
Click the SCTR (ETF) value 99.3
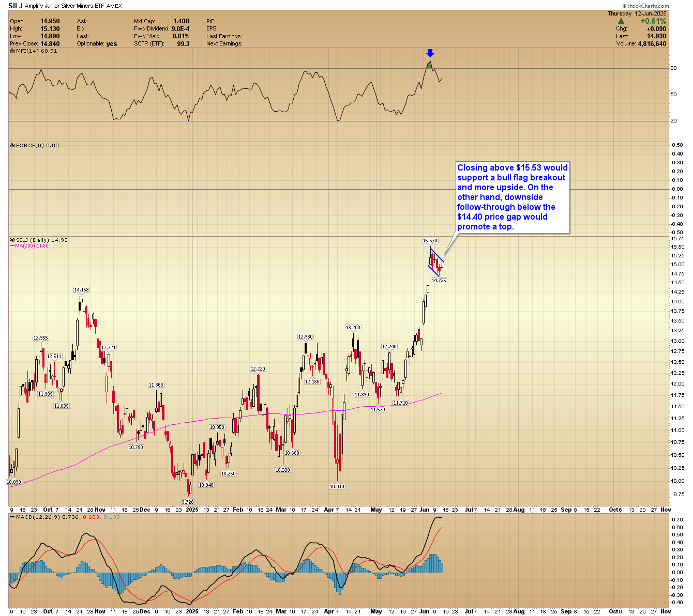click(184, 44)
